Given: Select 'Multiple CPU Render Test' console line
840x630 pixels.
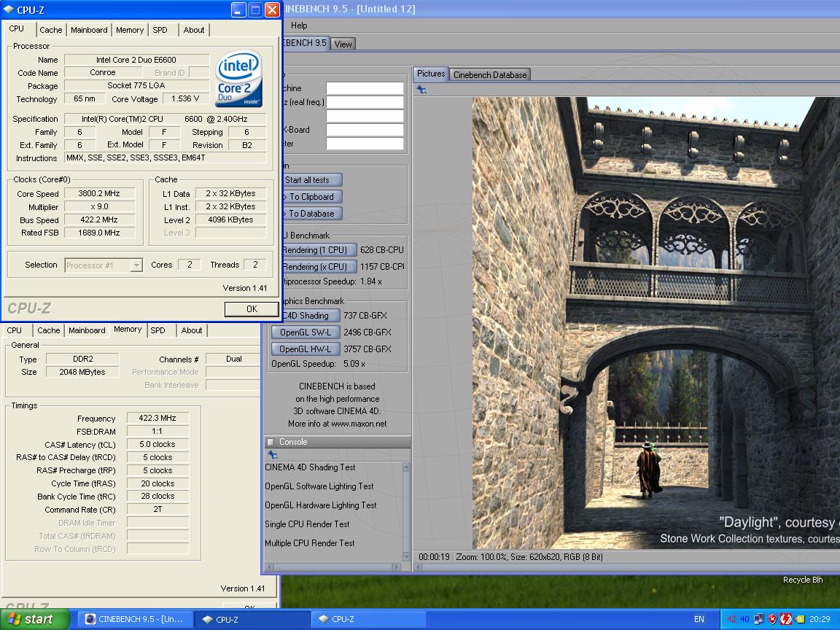Looking at the screenshot, I should [x=310, y=542].
